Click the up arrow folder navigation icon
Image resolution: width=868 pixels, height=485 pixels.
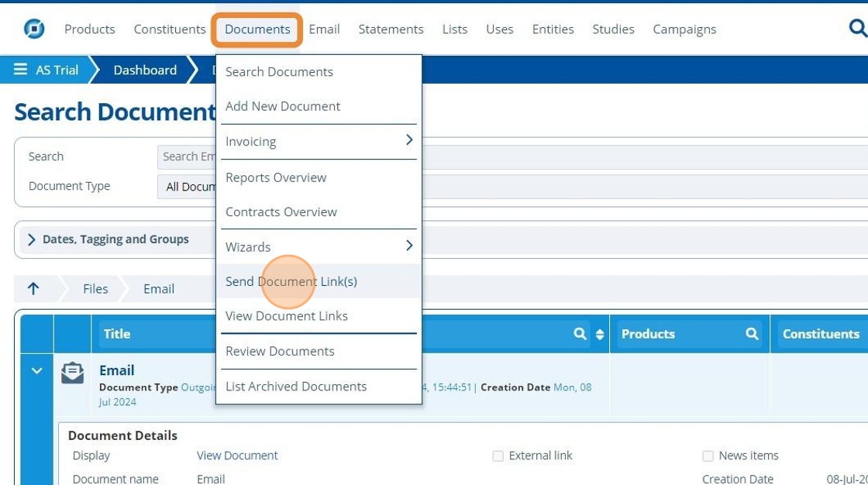[33, 288]
